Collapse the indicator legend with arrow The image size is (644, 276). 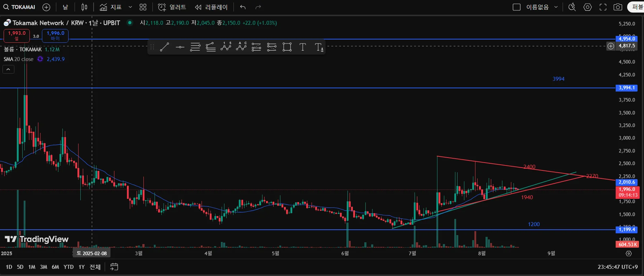(x=8, y=69)
